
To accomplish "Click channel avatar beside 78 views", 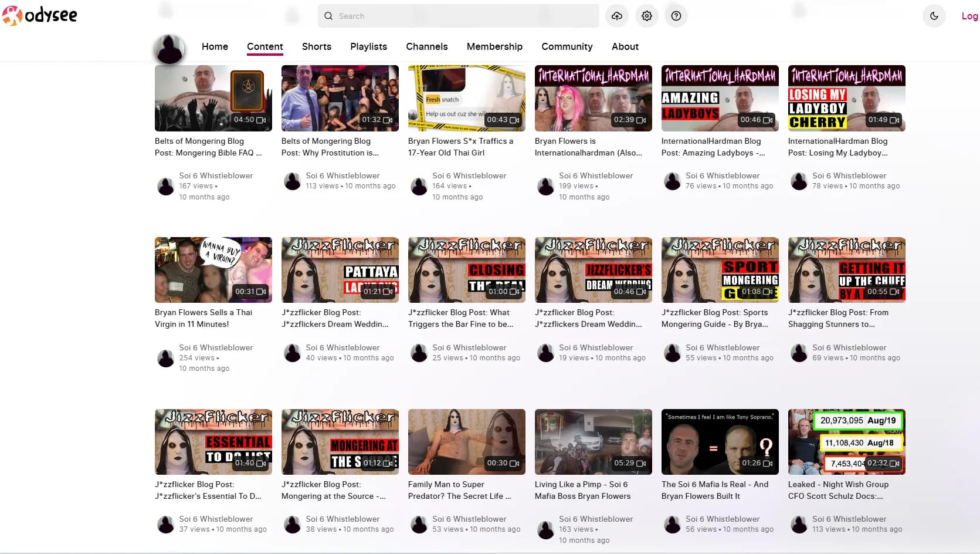I will coord(799,181).
